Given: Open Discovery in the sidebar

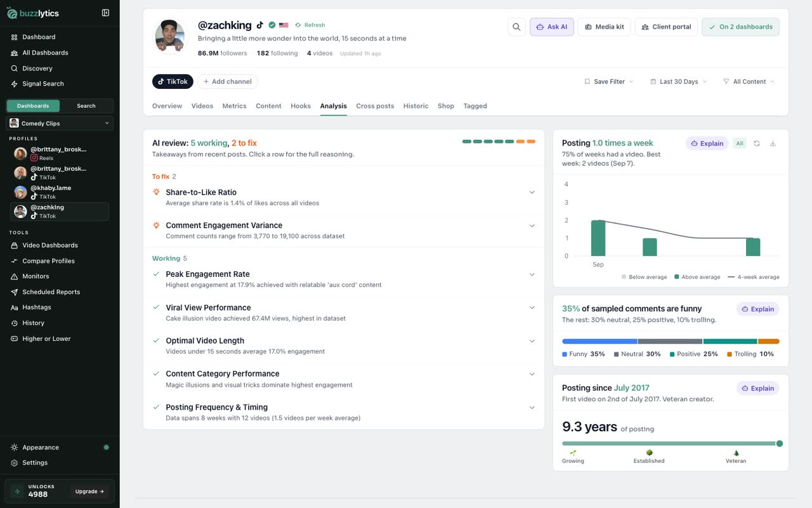Looking at the screenshot, I should tap(60, 68).
